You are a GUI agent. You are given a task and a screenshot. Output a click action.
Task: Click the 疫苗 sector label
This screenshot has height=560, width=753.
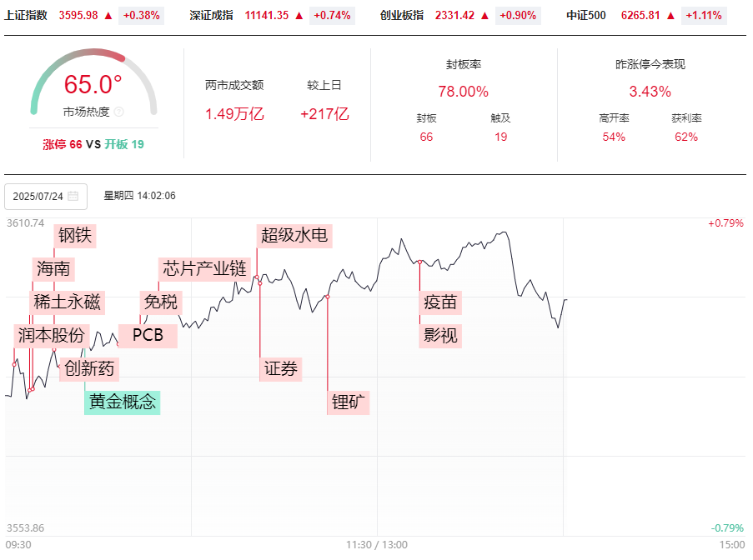click(x=440, y=302)
